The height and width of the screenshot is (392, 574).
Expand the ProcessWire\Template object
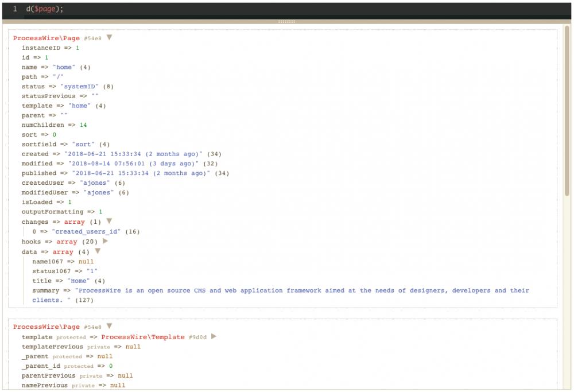point(214,336)
